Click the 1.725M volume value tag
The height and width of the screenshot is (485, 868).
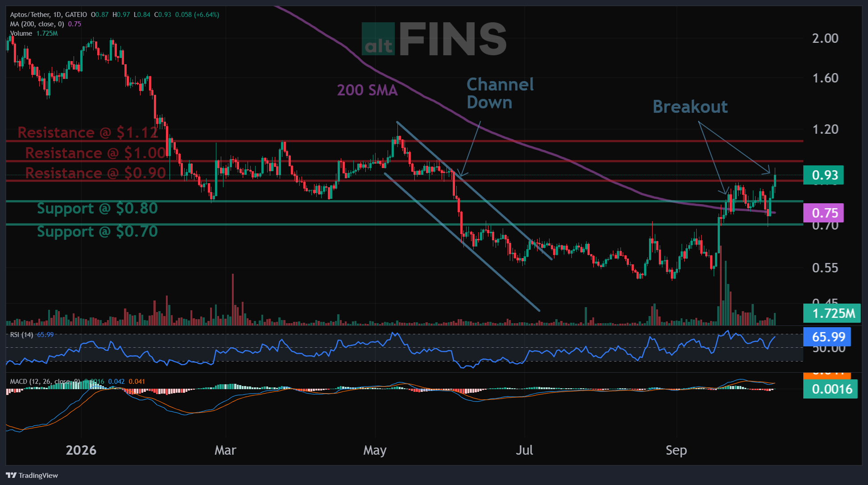coord(832,313)
